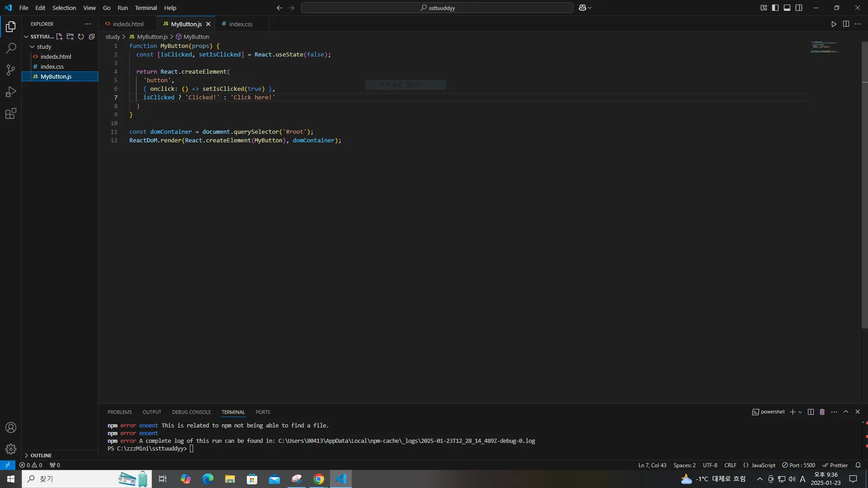This screenshot has width=868, height=488.
Task: Click the command center search box
Action: click(437, 8)
